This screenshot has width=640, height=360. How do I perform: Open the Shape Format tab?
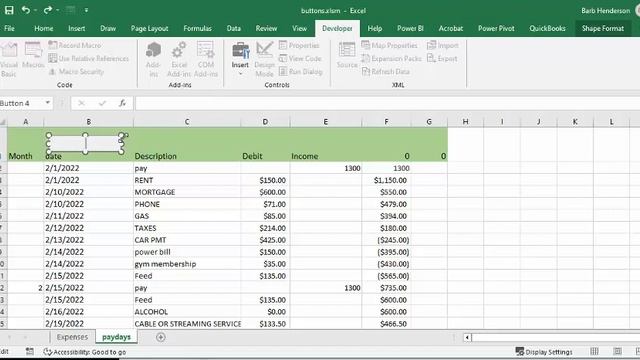pos(602,28)
